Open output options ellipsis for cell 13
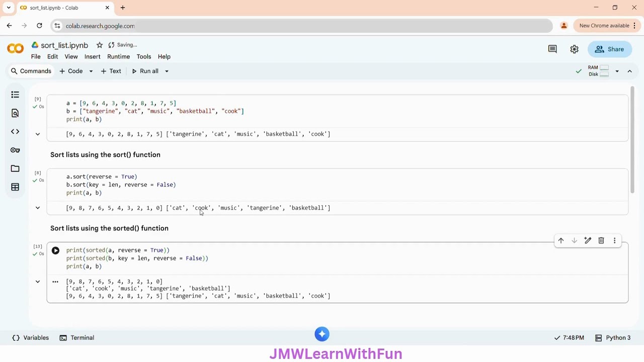The image size is (644, 362). (55, 282)
